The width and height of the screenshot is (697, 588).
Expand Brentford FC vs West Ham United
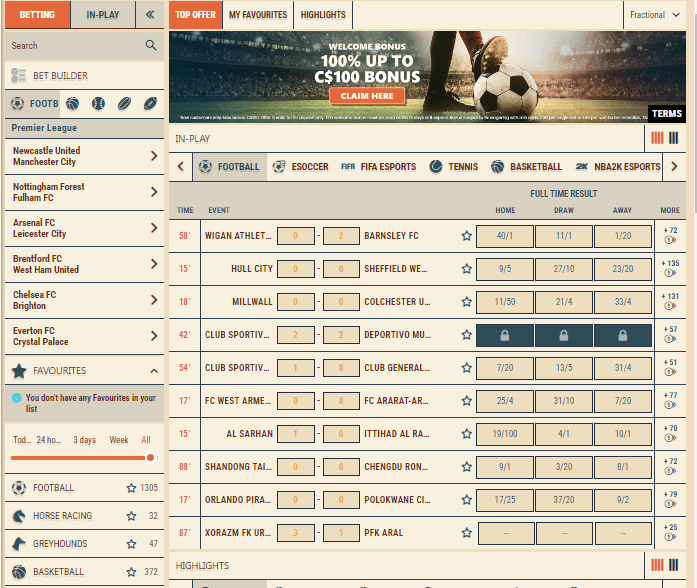(x=84, y=264)
